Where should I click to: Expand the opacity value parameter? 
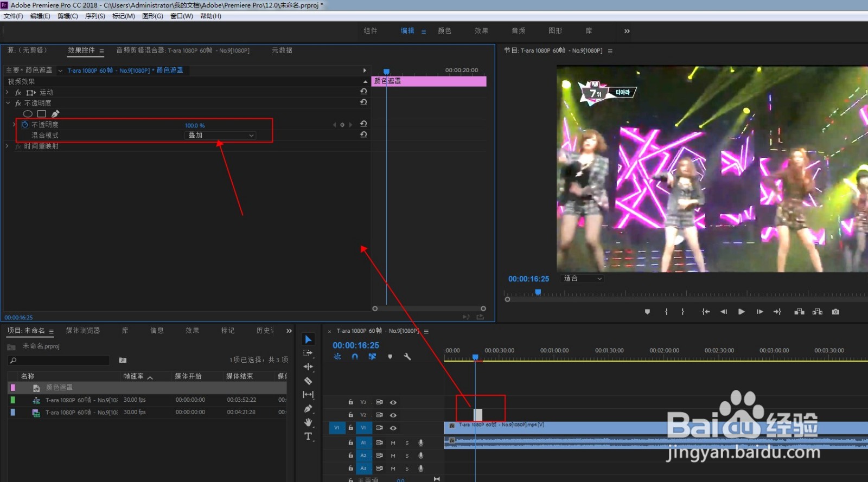pyautogui.click(x=14, y=125)
